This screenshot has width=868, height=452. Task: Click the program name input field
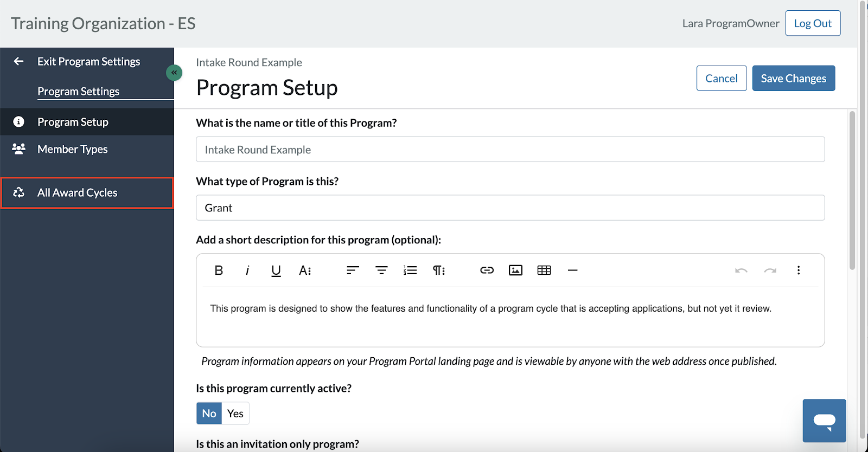pos(509,149)
